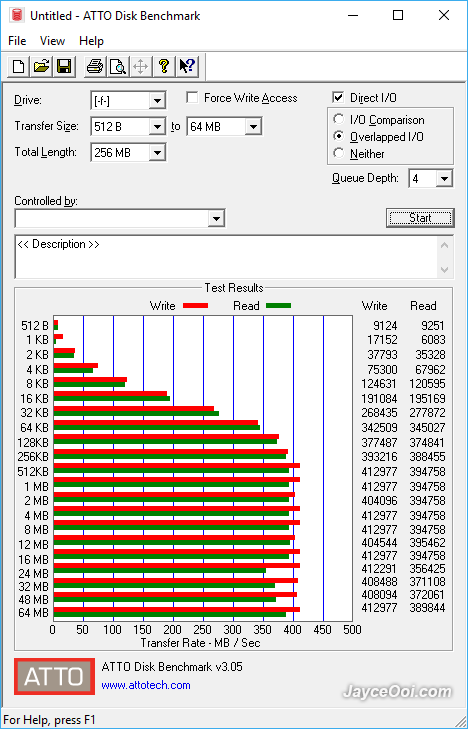468x729 pixels.
Task: Enable Force Write Access checkbox
Action: click(x=191, y=98)
